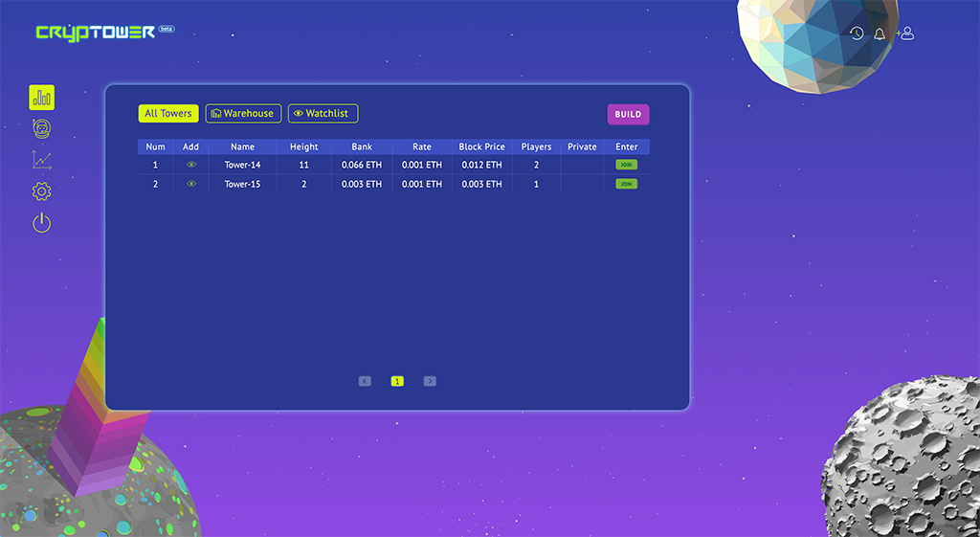
Task: Go to previous page arrow
Action: tap(365, 381)
